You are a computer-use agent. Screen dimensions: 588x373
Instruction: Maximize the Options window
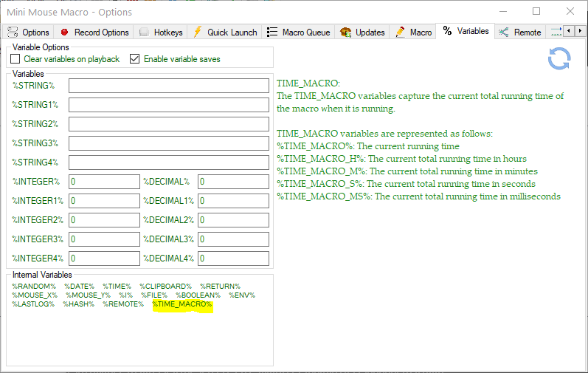click(x=536, y=12)
